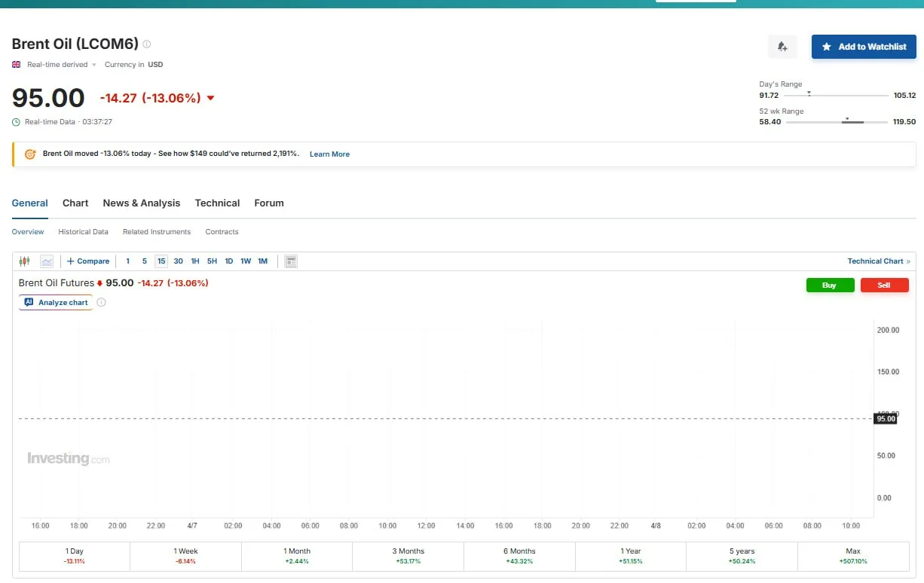
Task: Click the 52 wk Range slider bar
Action: 837,122
